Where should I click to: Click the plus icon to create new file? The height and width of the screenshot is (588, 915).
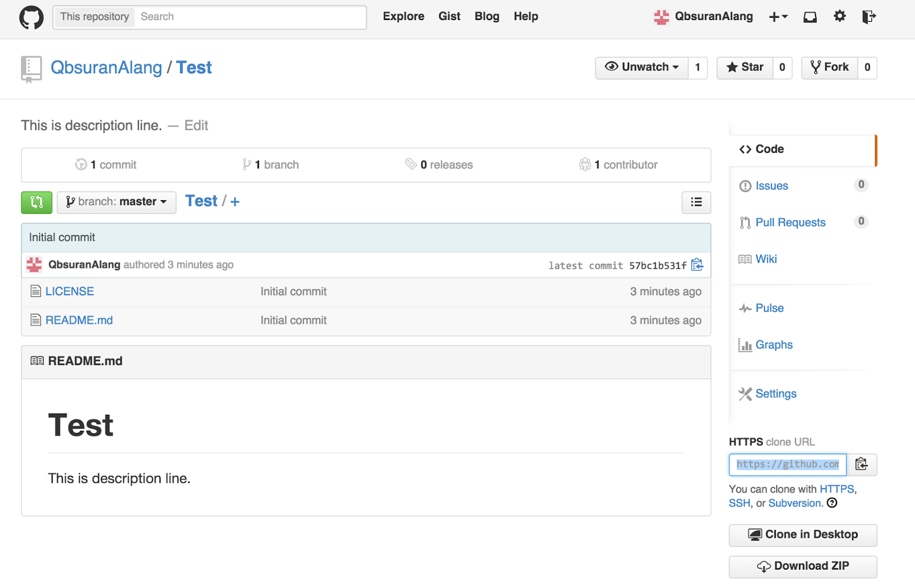click(234, 202)
